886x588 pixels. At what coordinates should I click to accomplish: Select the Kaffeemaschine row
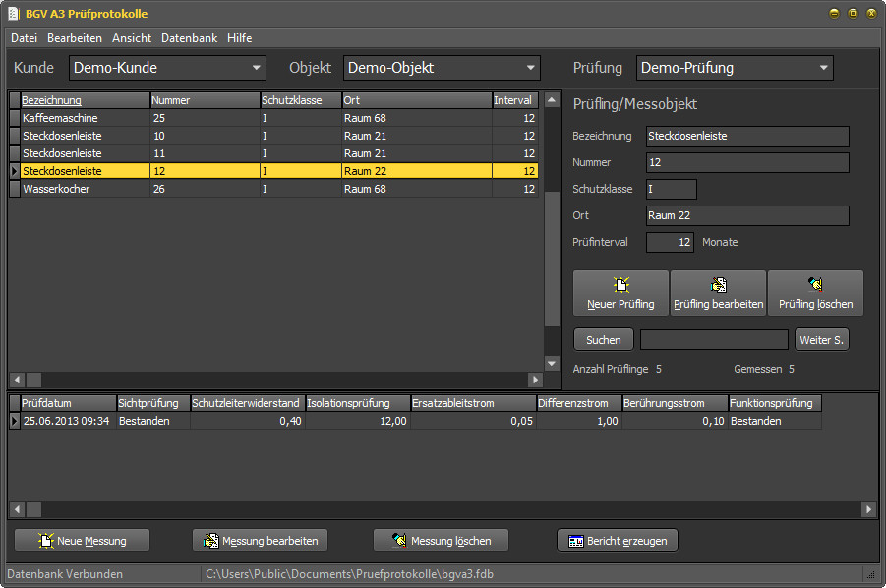click(x=273, y=118)
